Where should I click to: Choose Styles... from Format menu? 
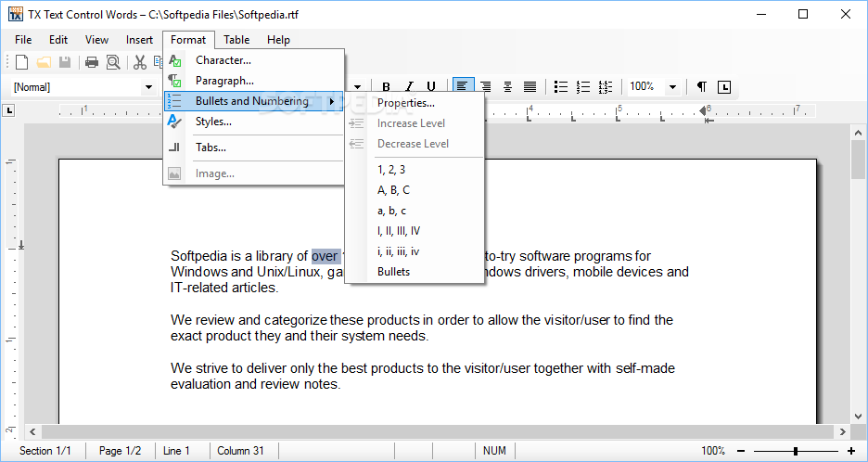coord(253,122)
